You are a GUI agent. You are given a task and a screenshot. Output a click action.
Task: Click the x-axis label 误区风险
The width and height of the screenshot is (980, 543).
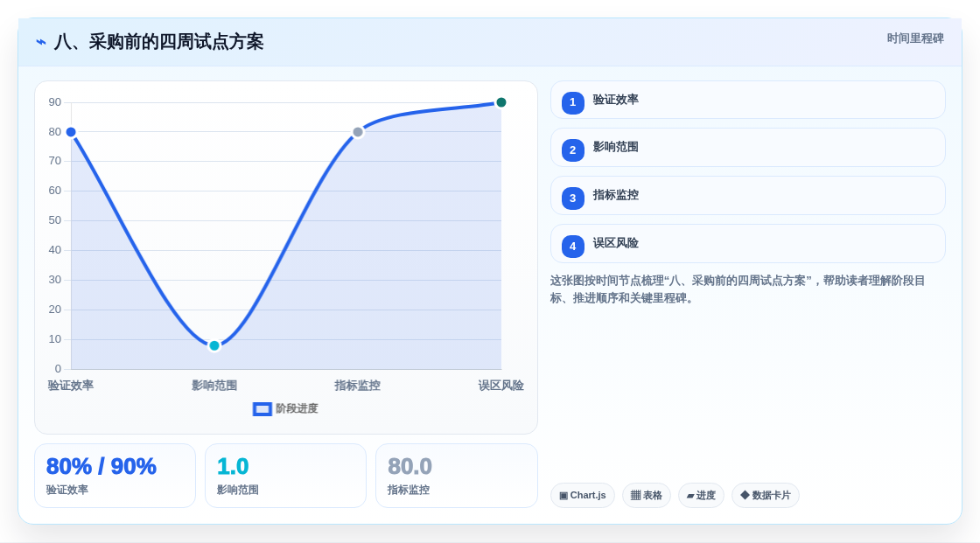pos(501,386)
